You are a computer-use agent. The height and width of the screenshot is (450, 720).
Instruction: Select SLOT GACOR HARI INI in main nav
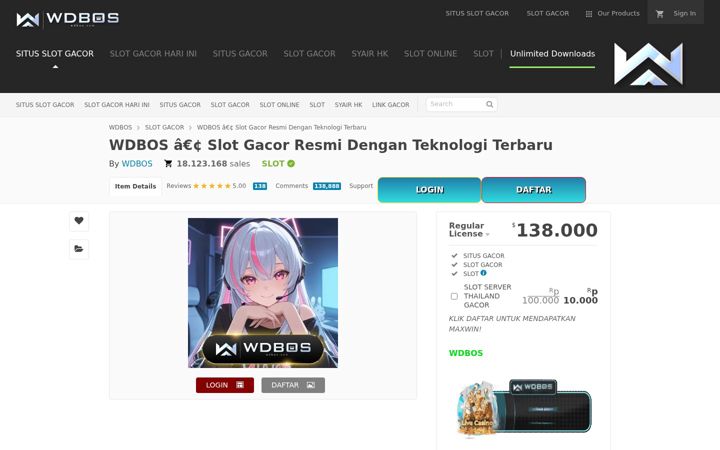(x=153, y=54)
